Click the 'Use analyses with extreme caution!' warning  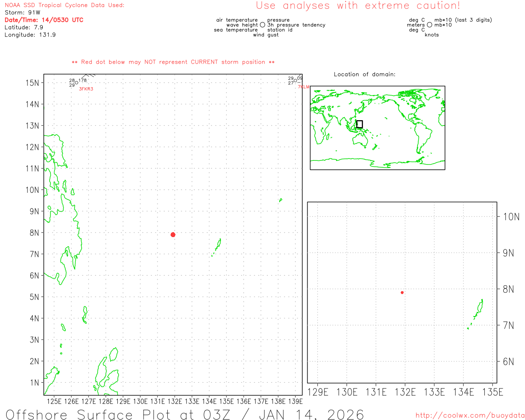tap(358, 6)
